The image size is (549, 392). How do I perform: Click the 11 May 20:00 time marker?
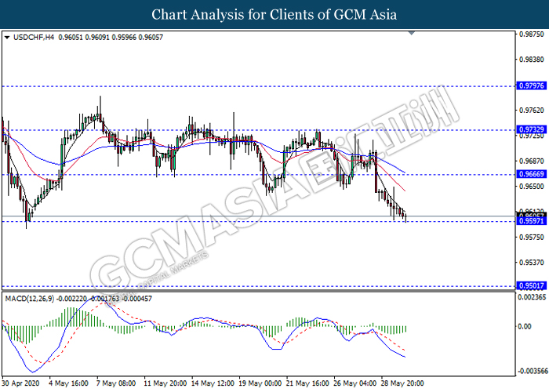tap(165, 383)
